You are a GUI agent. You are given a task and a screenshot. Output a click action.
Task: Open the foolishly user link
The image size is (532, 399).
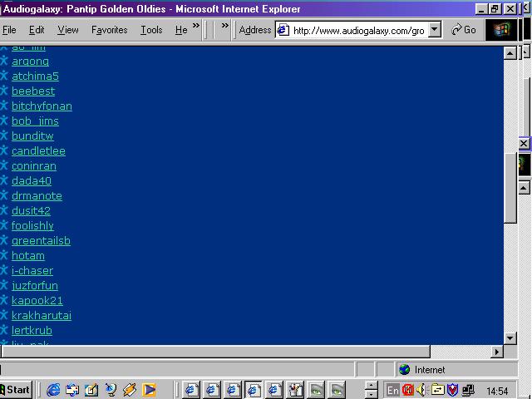32,225
